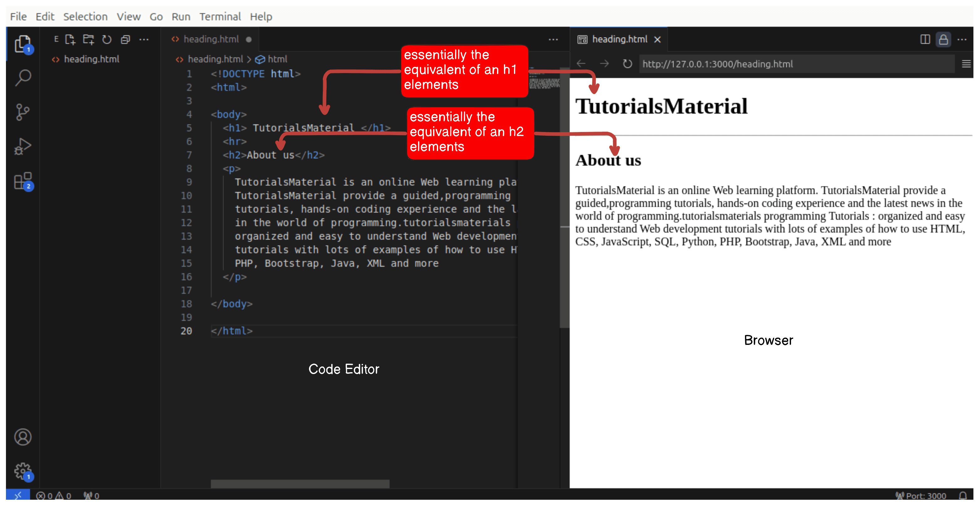This screenshot has width=980, height=506.
Task: Click the New Folder icon in Explorer
Action: [x=89, y=40]
